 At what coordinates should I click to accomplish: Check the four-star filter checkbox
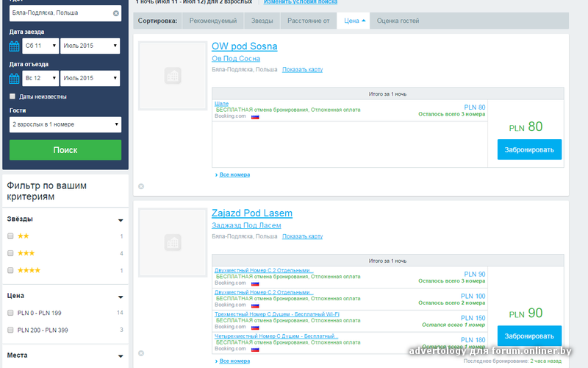coord(10,270)
